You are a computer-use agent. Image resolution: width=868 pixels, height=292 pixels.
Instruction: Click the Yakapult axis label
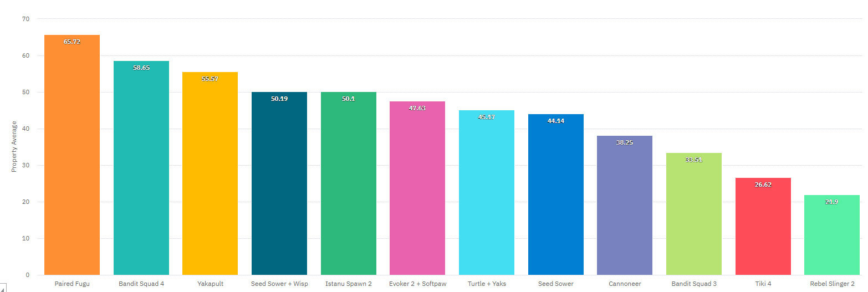pos(210,284)
